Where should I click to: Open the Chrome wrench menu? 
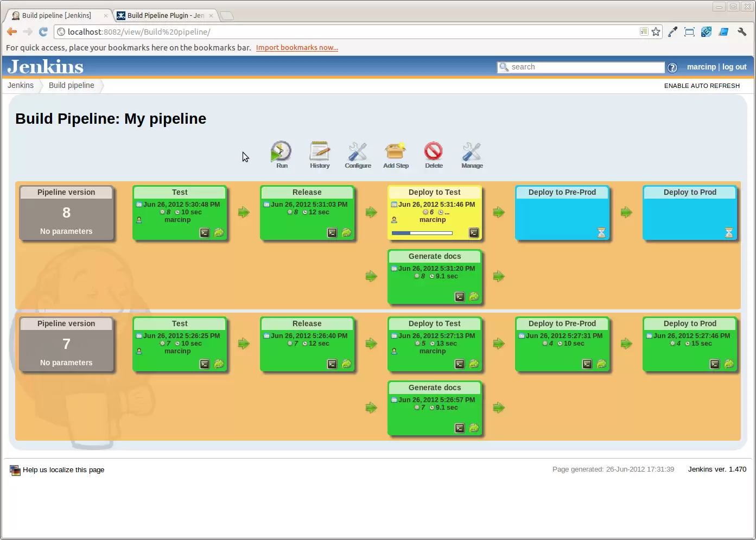pos(742,32)
